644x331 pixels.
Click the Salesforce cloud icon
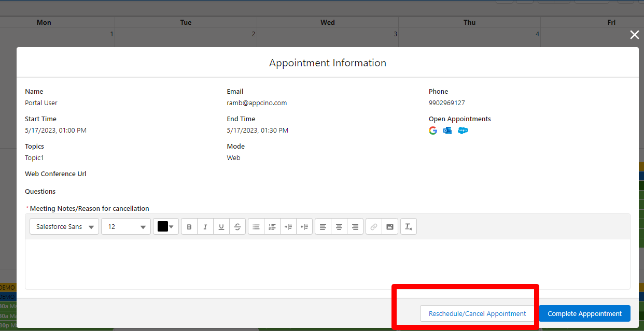point(463,131)
